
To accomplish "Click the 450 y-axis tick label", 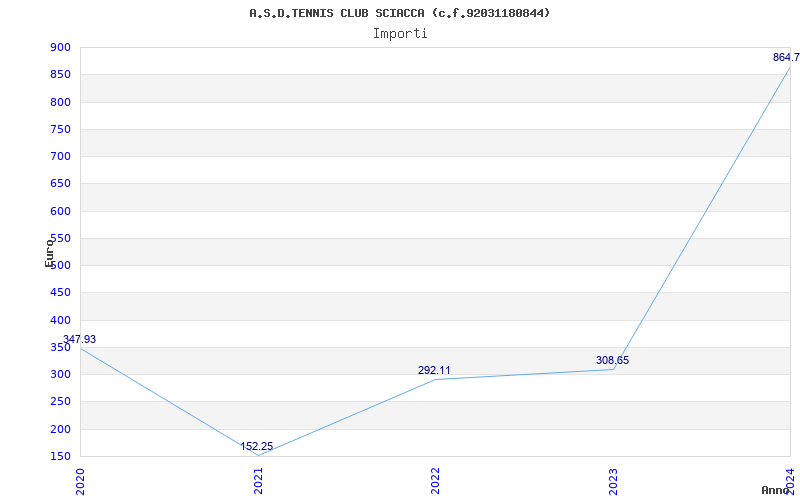I will click(x=60, y=293).
